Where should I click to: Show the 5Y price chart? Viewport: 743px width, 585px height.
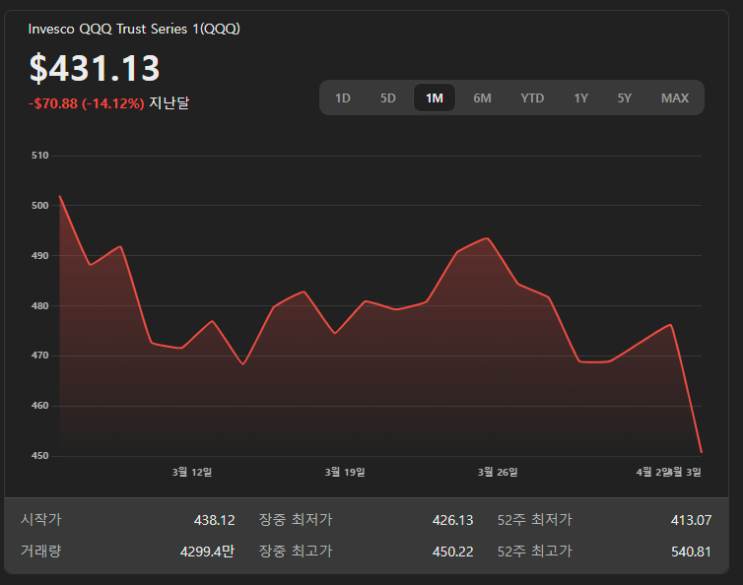[x=624, y=98]
